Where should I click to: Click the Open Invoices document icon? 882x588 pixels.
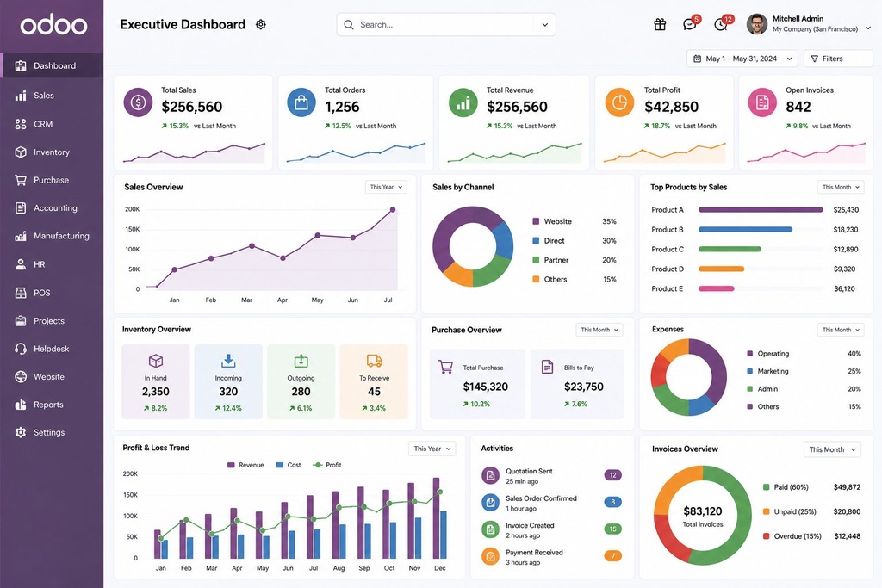coord(762,102)
